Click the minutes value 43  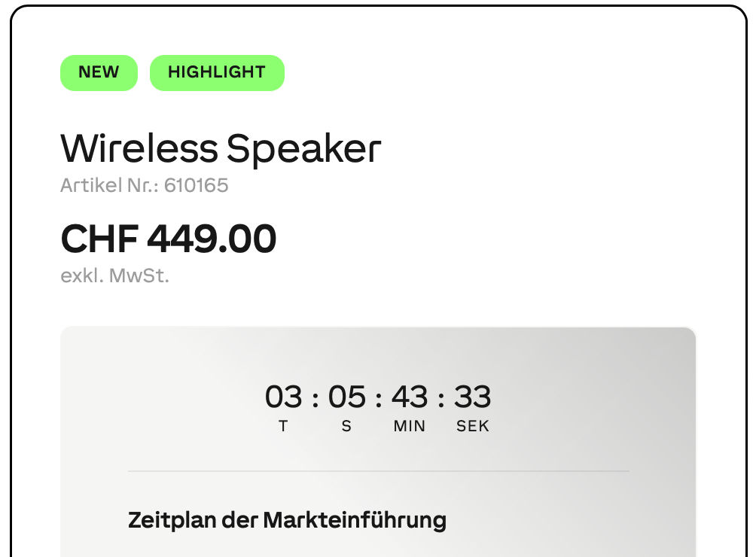(x=409, y=397)
